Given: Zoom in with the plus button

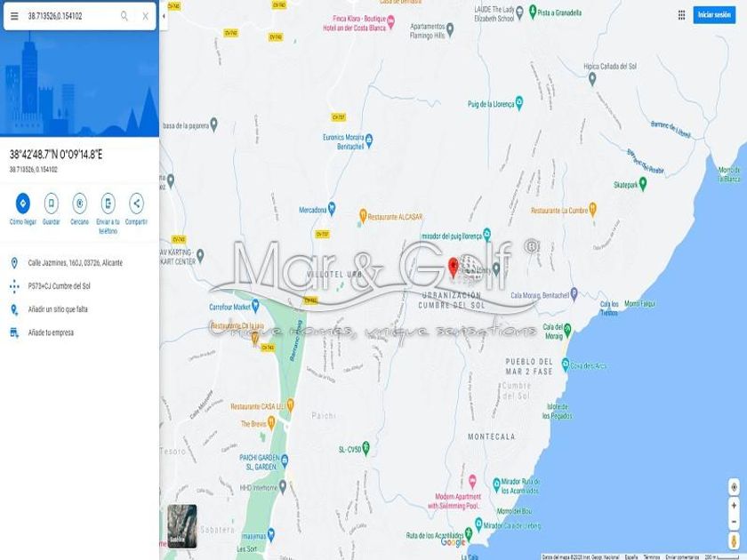Looking at the screenshot, I should point(734,505).
